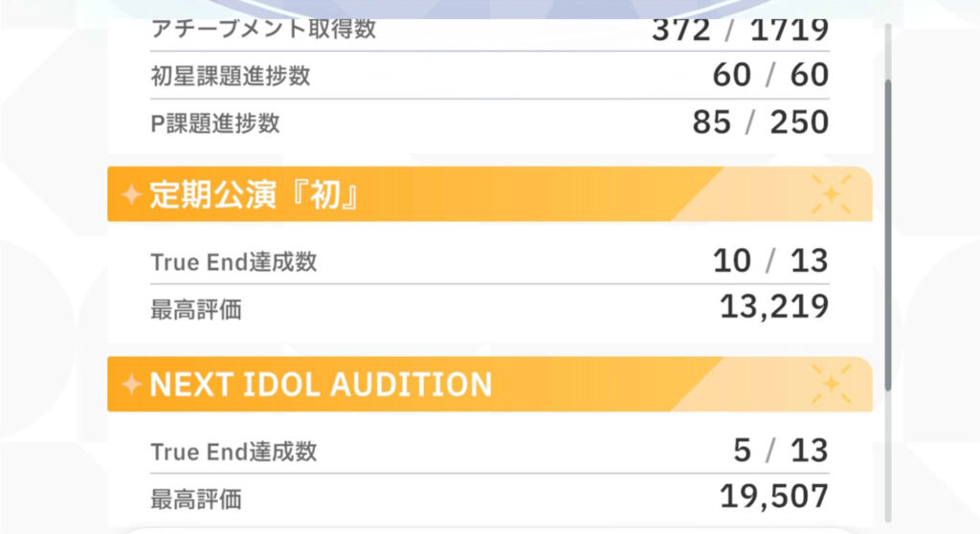Click the vertical scrollbar thumb

tap(887, 234)
